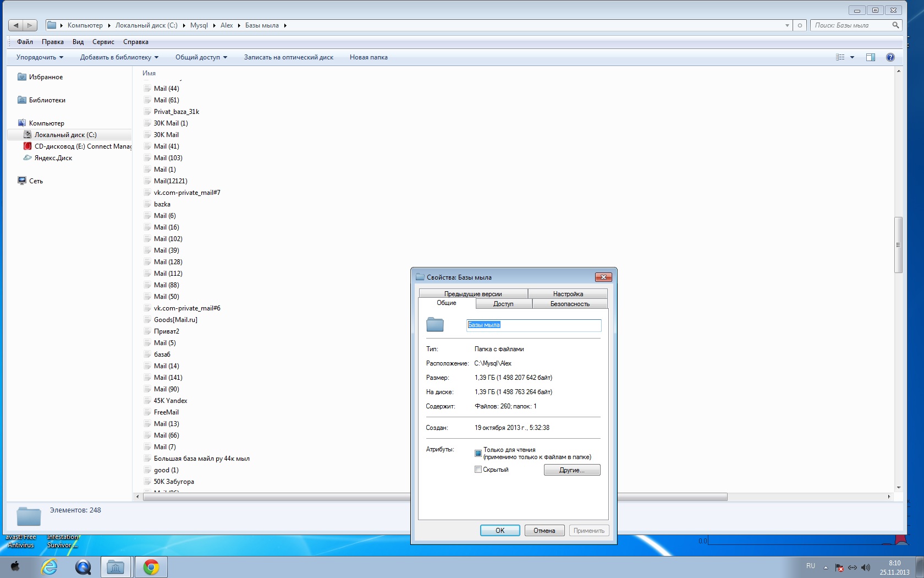This screenshot has width=924, height=578.
Task: Switch to Предыдущие версии tab
Action: [473, 294]
